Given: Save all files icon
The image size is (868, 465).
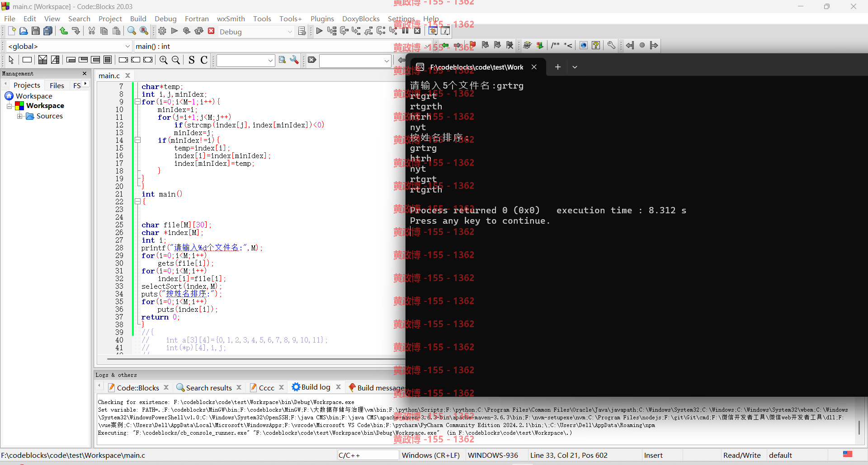Looking at the screenshot, I should (x=48, y=31).
